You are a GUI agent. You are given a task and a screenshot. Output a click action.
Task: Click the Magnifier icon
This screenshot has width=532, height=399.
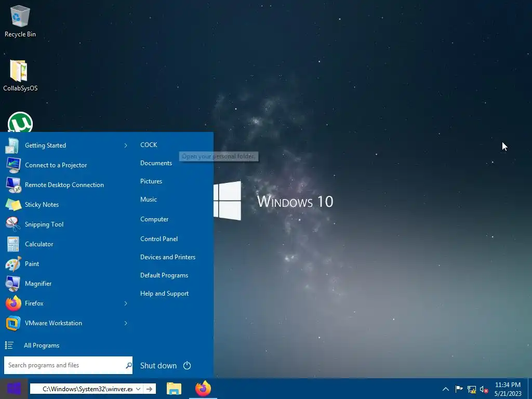tap(13, 283)
